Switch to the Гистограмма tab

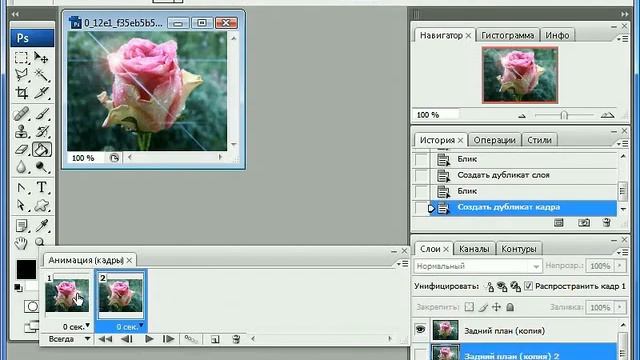[507, 36]
